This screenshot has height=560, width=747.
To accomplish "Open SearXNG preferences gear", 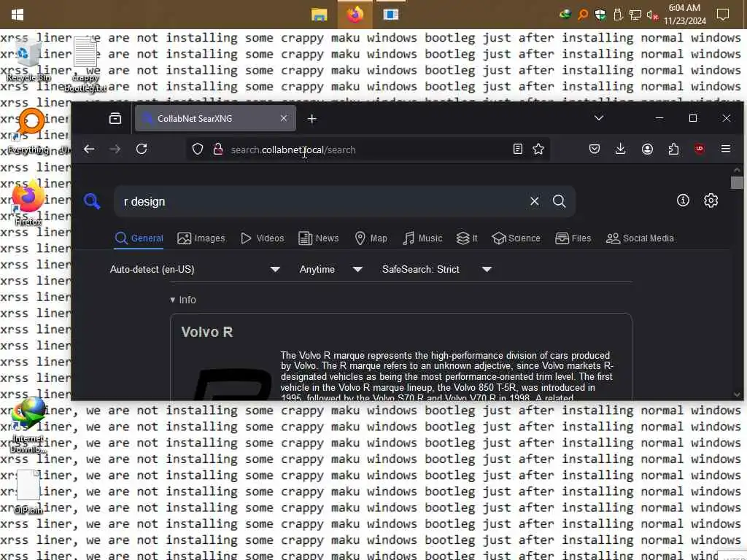I will (x=711, y=201).
